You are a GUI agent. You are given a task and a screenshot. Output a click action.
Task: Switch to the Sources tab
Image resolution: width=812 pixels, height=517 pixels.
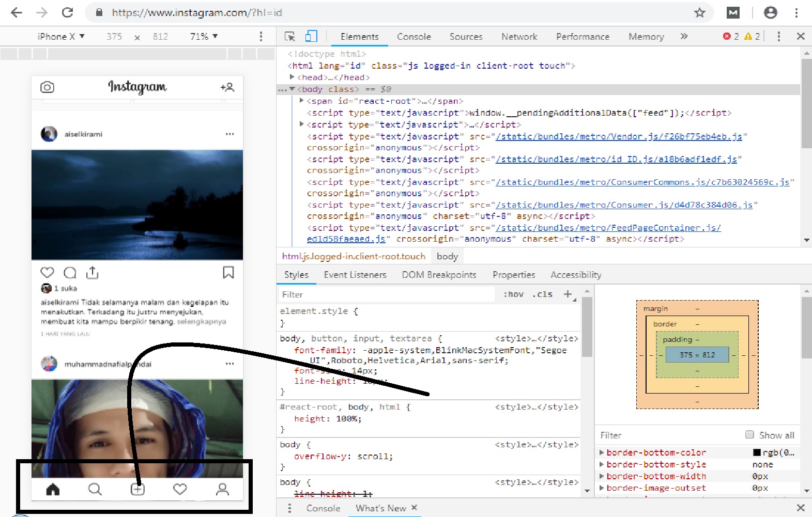[466, 37]
